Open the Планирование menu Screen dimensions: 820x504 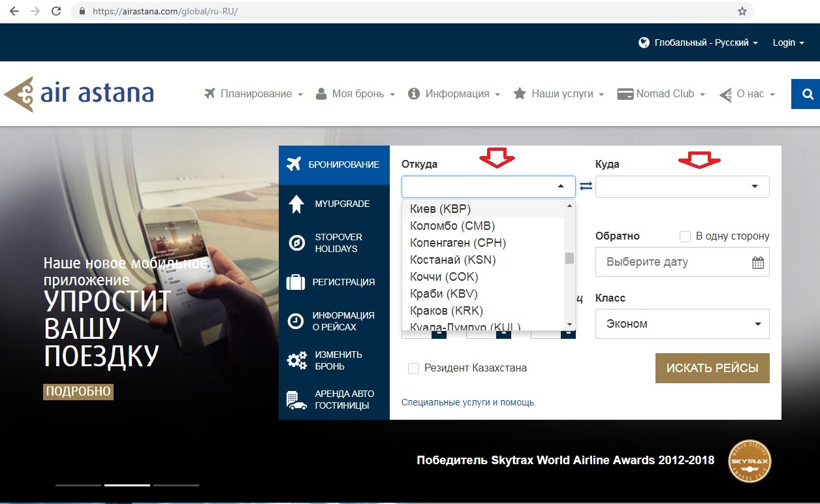pos(253,94)
